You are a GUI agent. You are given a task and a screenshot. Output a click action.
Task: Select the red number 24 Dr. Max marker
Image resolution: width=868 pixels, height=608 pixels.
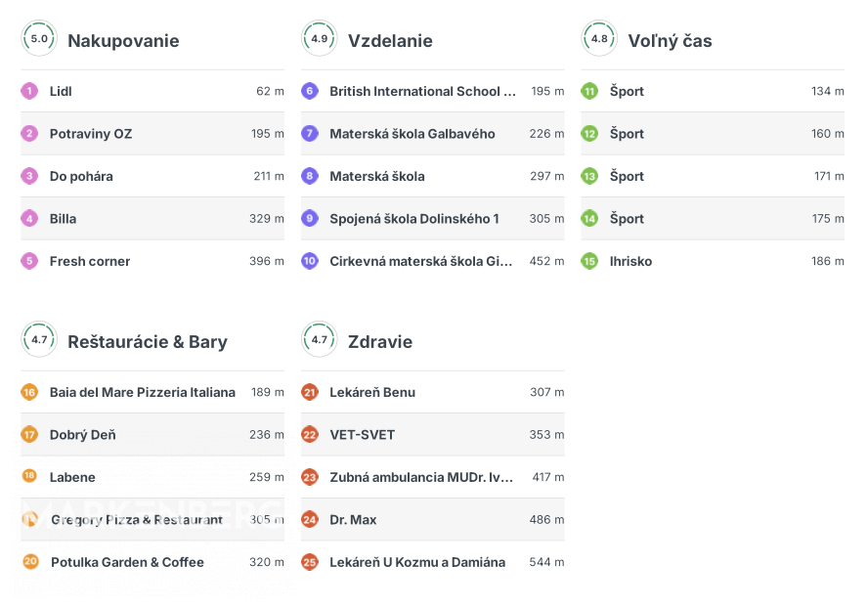pos(310,520)
